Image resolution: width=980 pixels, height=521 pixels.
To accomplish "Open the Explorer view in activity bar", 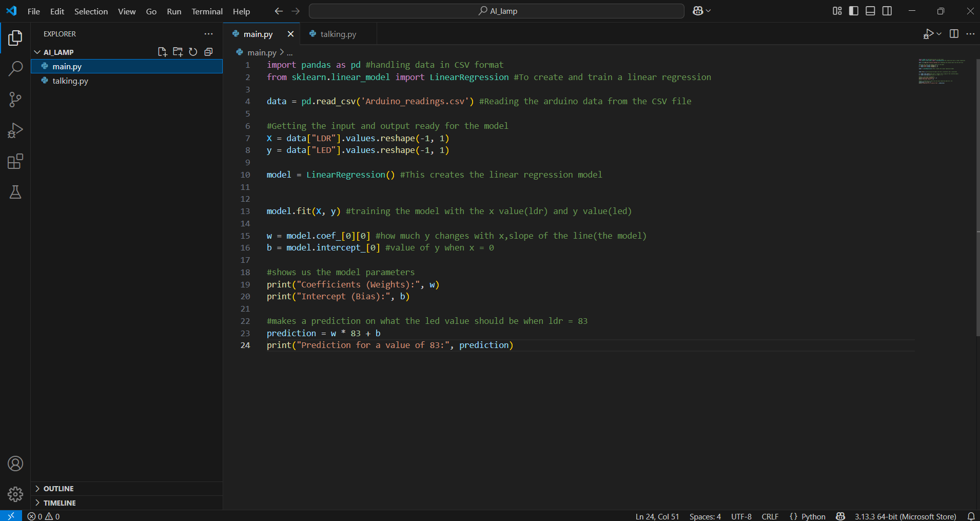I will pos(15,37).
